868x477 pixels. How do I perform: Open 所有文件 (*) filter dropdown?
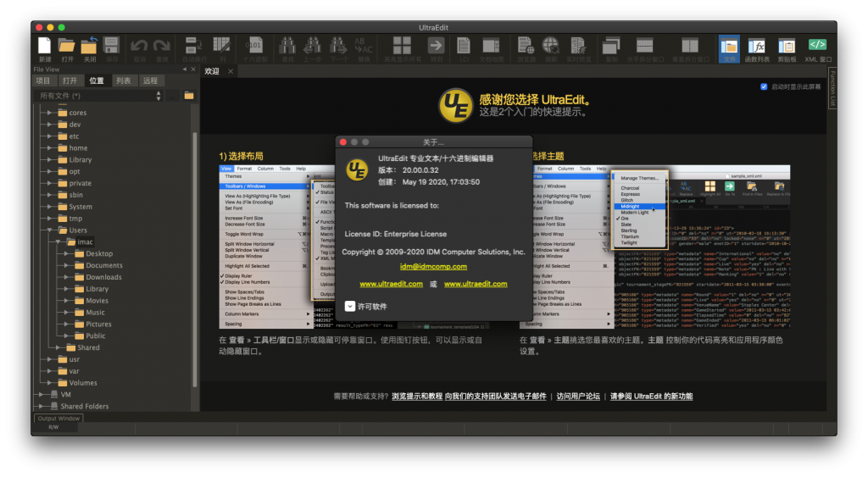100,96
